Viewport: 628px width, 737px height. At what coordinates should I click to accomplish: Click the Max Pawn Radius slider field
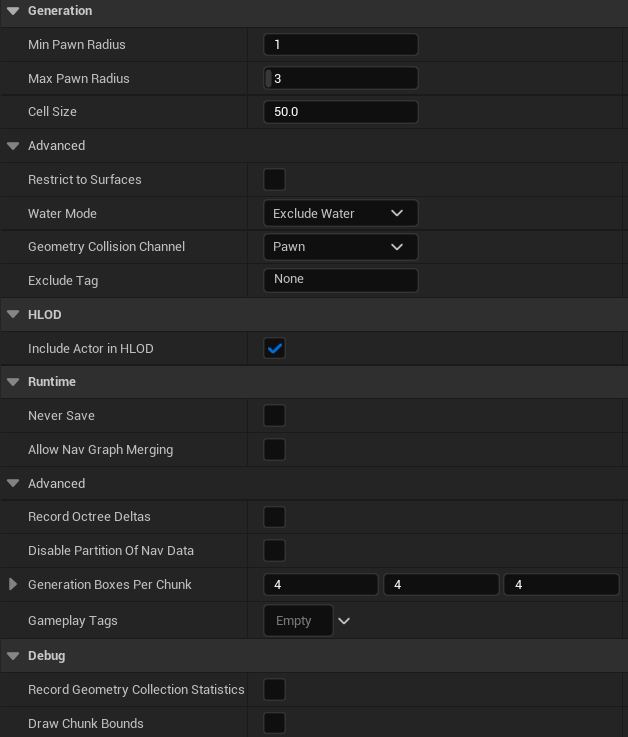click(x=340, y=78)
